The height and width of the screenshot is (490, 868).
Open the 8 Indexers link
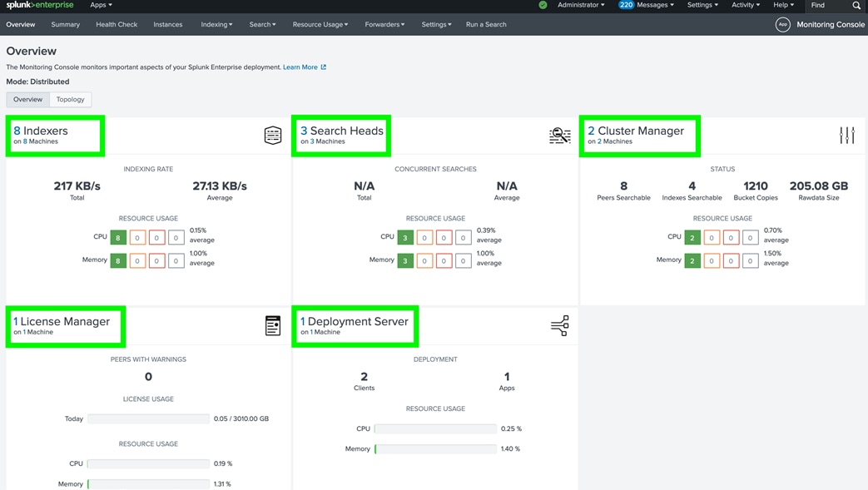click(x=41, y=131)
